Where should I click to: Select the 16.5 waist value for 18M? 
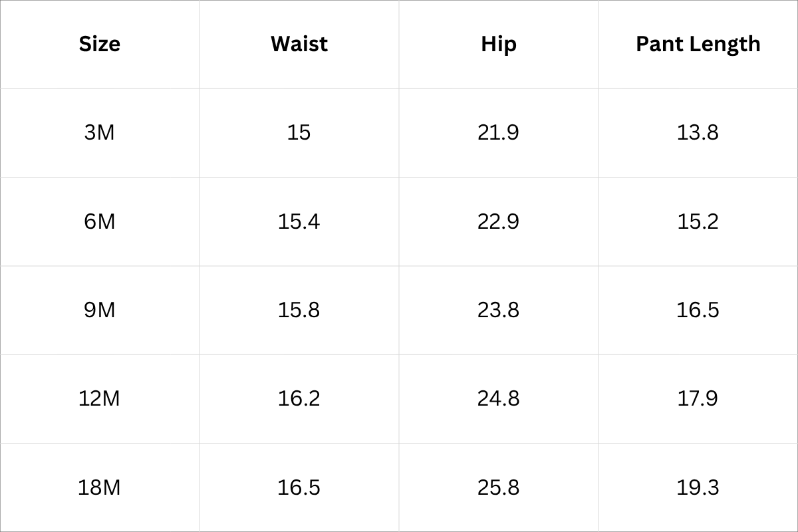click(299, 487)
